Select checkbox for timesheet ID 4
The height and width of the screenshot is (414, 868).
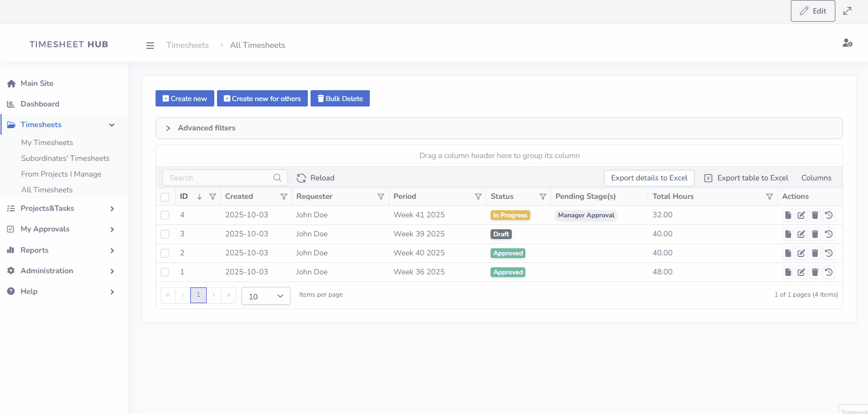[x=165, y=215]
